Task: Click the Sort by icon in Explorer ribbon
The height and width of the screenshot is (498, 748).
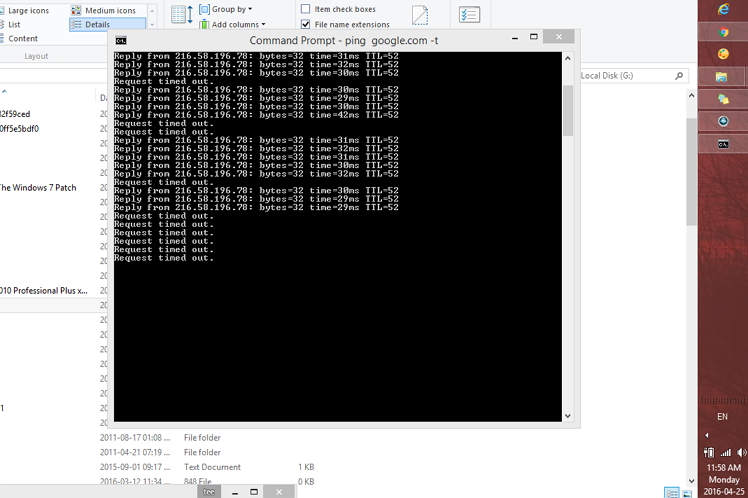Action: point(182,14)
